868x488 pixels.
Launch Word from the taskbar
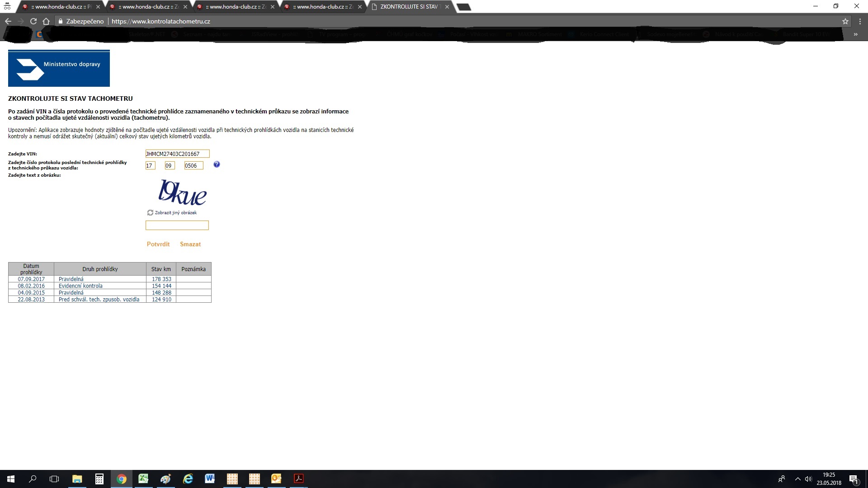(x=210, y=479)
